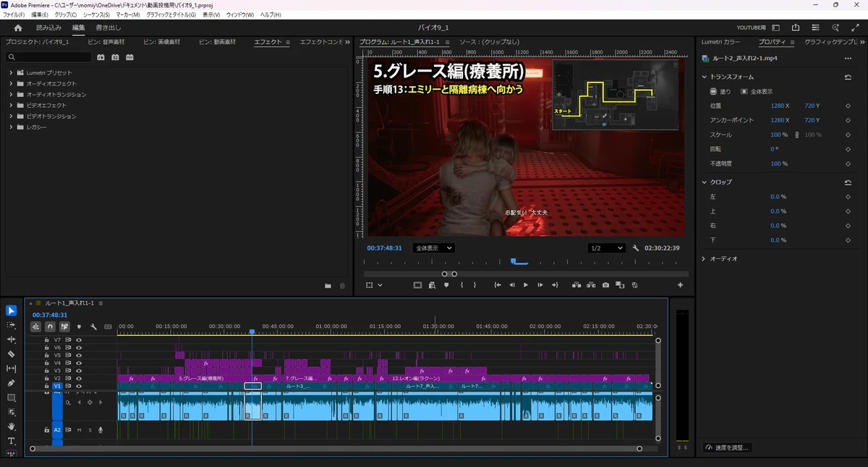Select the Razor tool
The width and height of the screenshot is (868, 467).
(12, 354)
